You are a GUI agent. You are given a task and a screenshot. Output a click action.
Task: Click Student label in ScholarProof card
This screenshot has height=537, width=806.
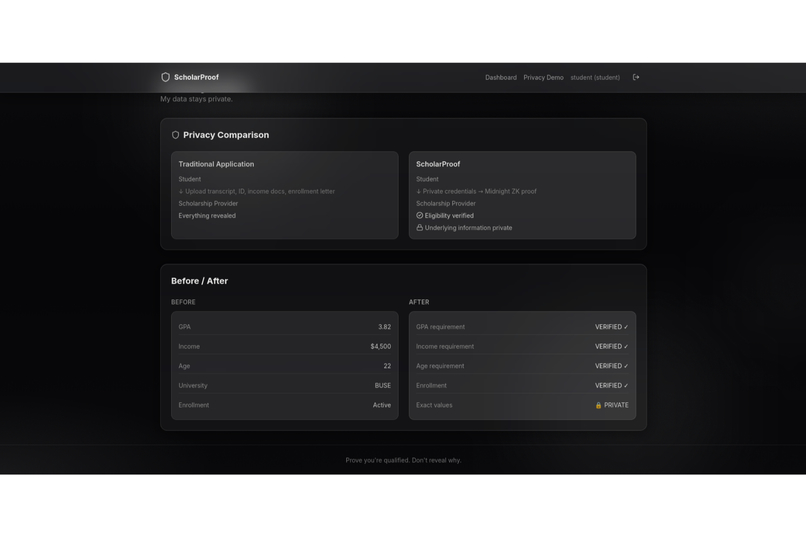pyautogui.click(x=427, y=179)
